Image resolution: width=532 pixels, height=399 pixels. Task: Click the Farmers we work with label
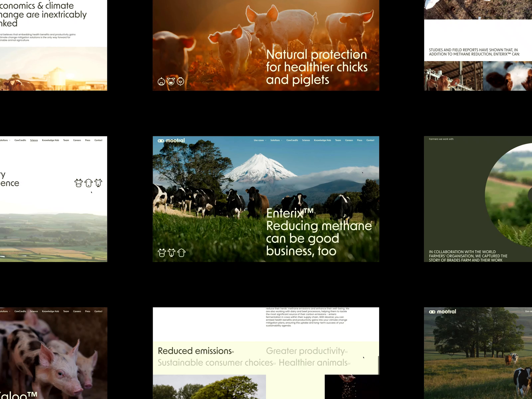click(x=441, y=139)
